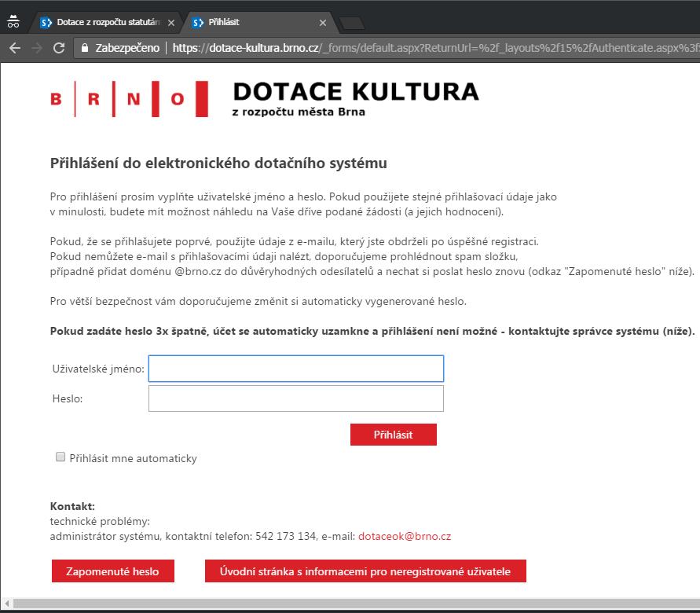
Task: Click the Přihlášení do elektronického dotačního systému heading
Action: pyautogui.click(x=218, y=163)
